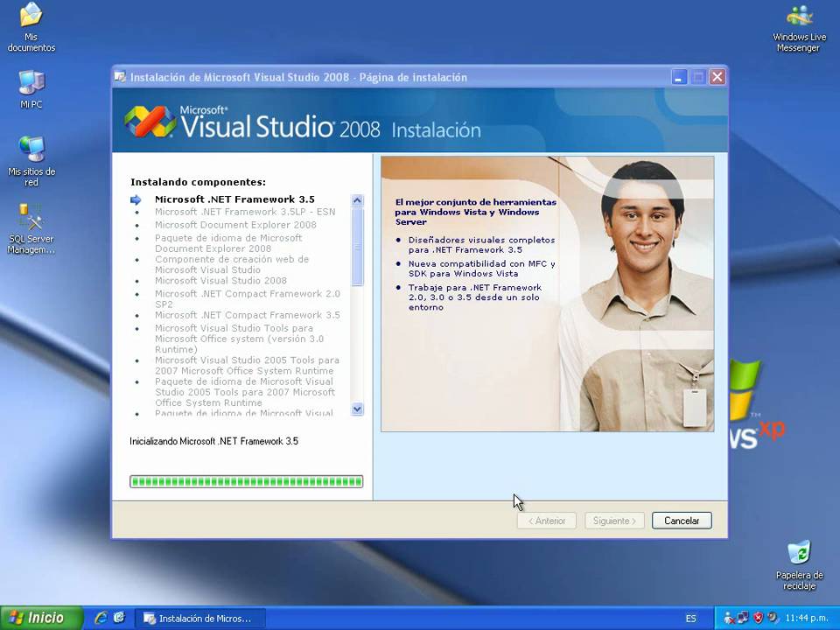Click the network computers tray icon
840x630 pixels.
(743, 619)
